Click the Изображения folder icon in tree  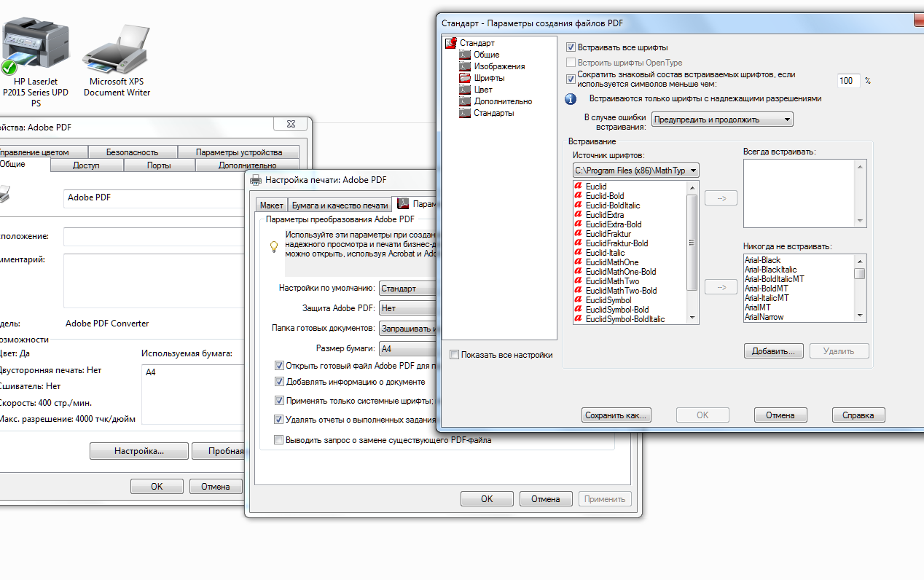pyautogui.click(x=465, y=66)
